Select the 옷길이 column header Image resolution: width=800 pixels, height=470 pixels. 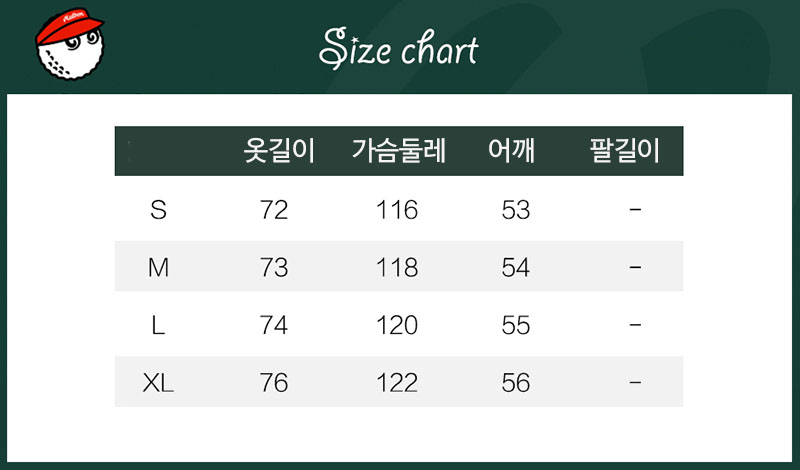coord(279,151)
